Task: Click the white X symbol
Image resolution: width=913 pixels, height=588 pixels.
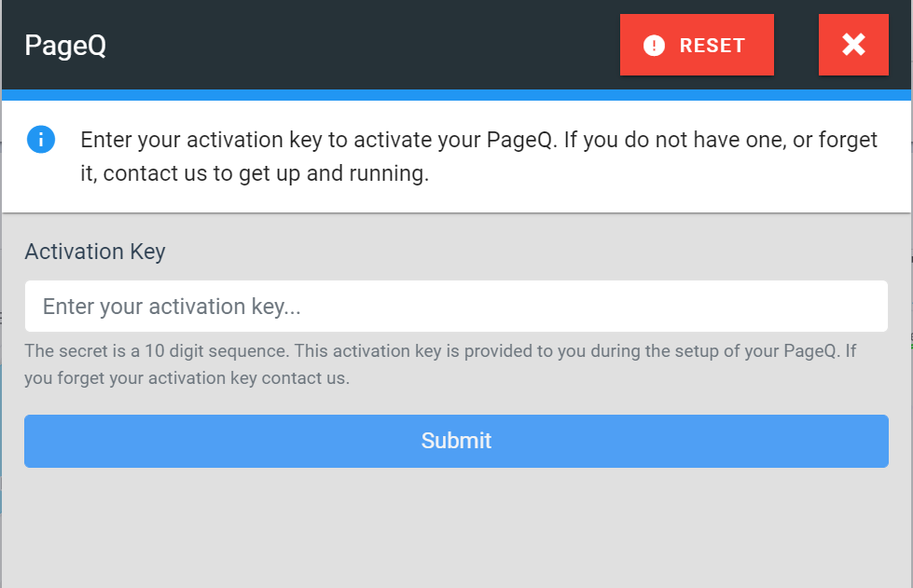Action: click(853, 45)
